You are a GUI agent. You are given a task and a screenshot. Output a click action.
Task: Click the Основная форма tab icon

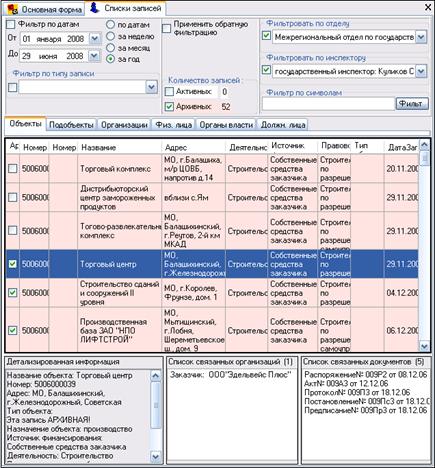pos(13,9)
